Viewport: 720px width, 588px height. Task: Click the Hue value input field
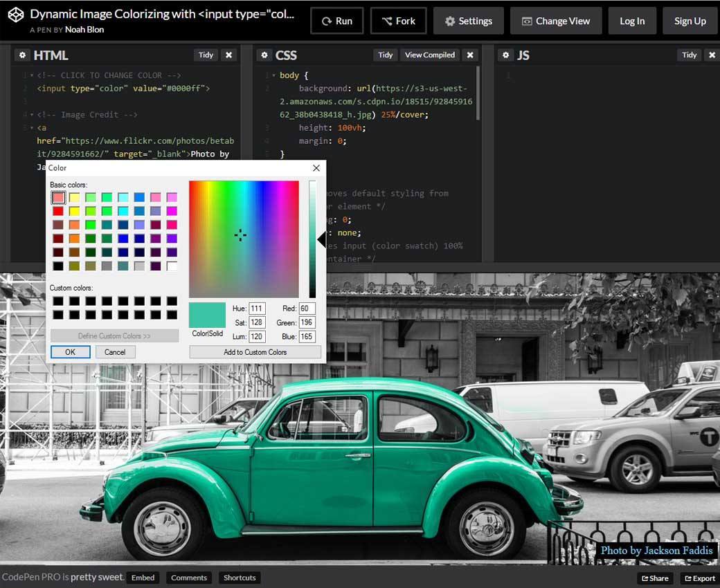tap(257, 309)
